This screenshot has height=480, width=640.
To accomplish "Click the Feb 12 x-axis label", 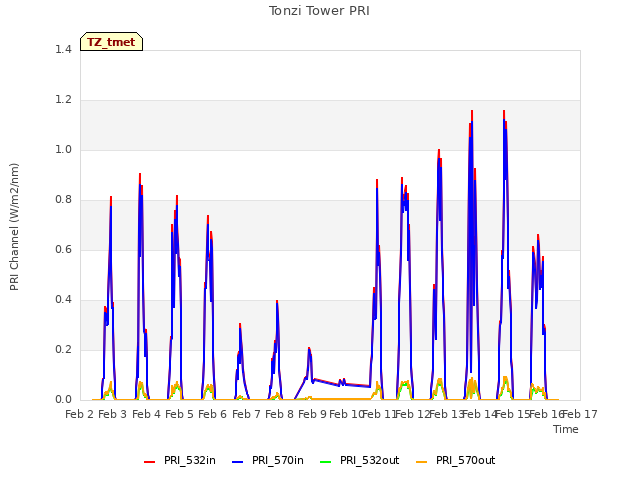I will coord(413,414).
